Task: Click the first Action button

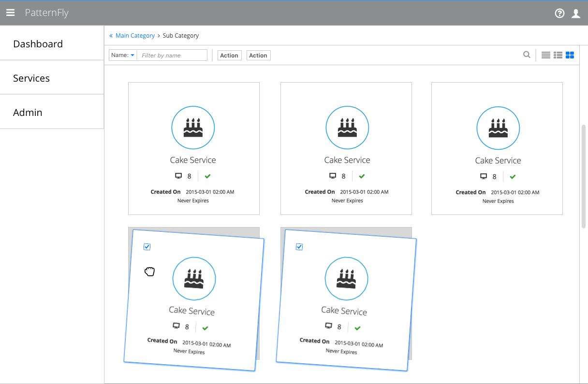Action: coord(229,56)
